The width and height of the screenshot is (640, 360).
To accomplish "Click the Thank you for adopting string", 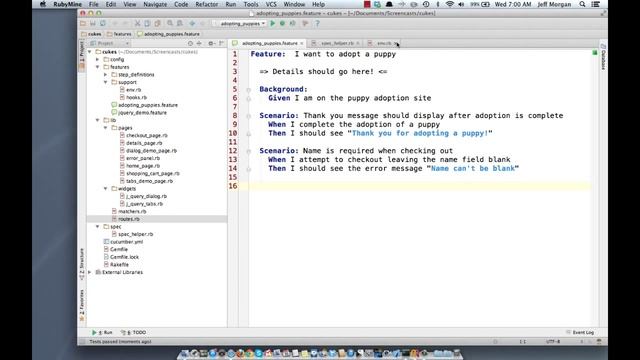I will pyautogui.click(x=420, y=133).
